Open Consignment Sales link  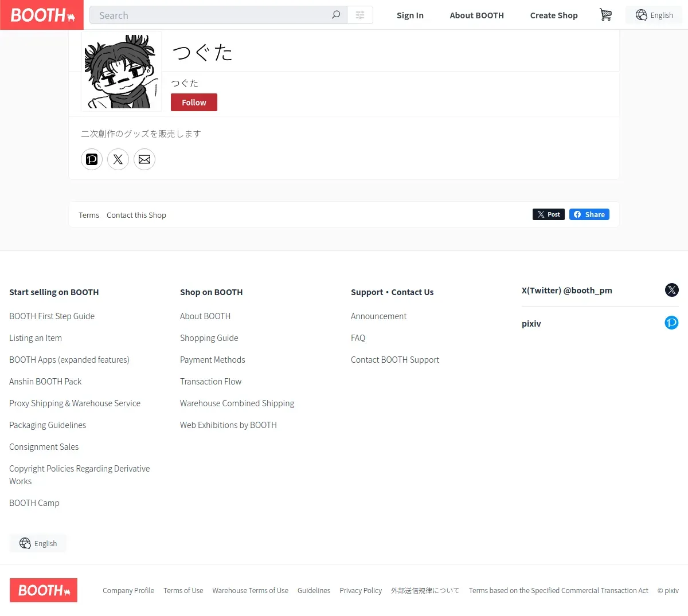point(44,447)
